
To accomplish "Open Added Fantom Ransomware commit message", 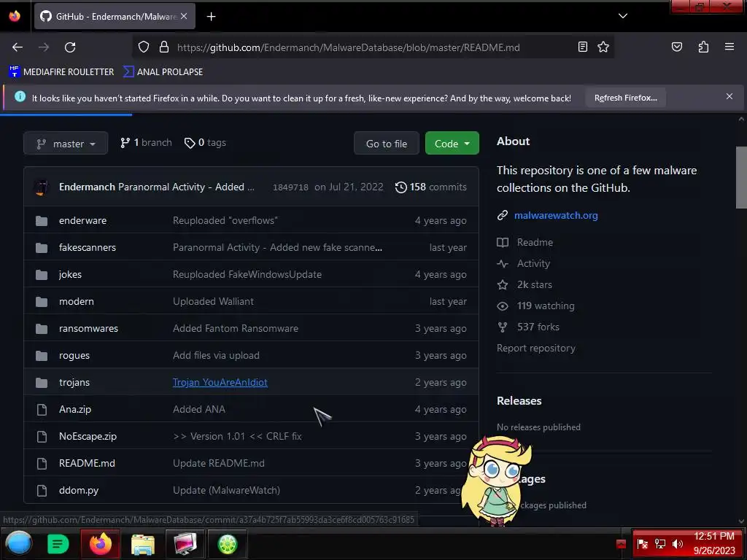I will coord(236,329).
